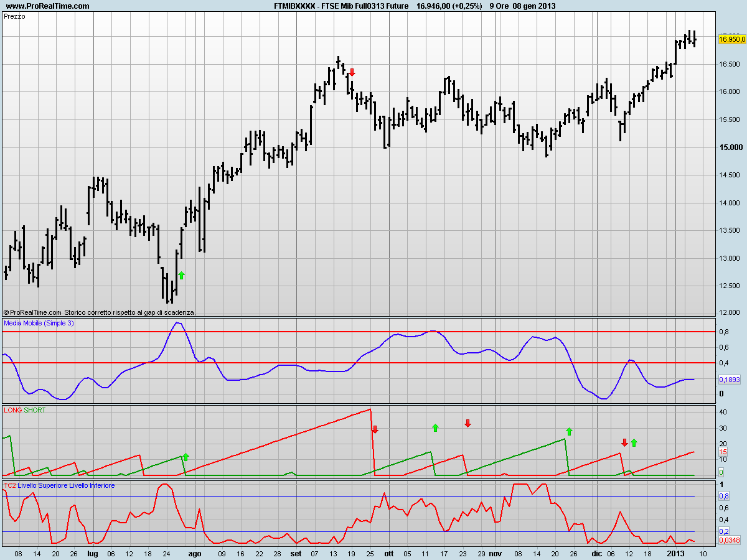Click the 14.000 price axis value
The width and height of the screenshot is (747, 560).
pyautogui.click(x=728, y=203)
